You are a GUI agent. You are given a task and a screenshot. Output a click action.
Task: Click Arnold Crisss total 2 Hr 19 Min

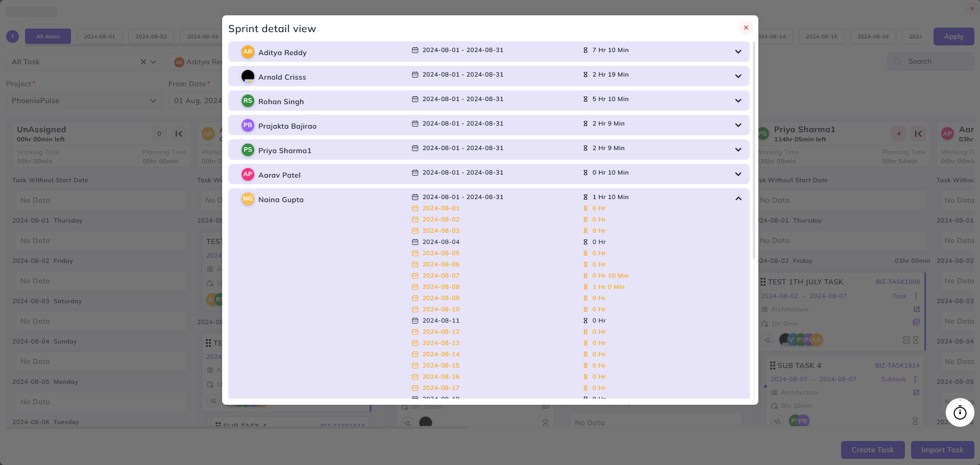click(x=610, y=75)
